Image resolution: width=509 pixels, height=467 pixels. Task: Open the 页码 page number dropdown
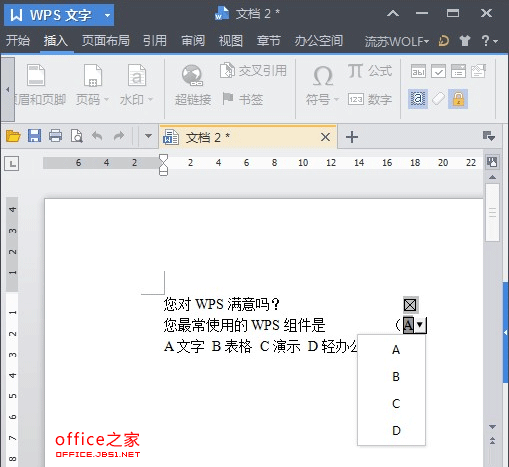click(x=92, y=85)
